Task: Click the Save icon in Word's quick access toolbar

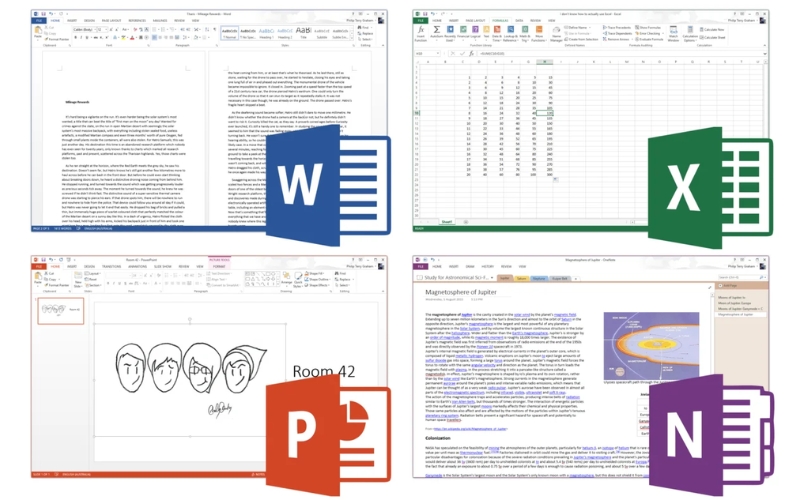Action: click(43, 14)
